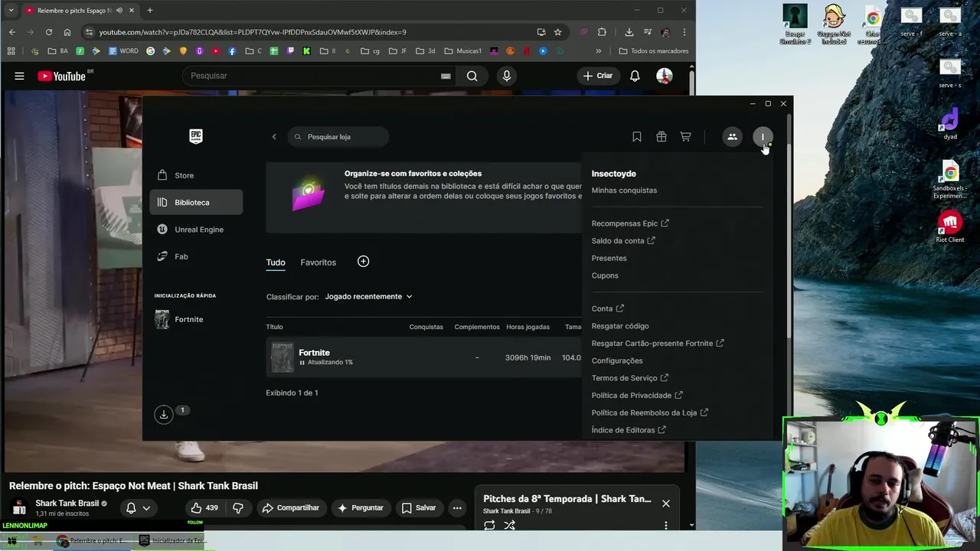980x551 pixels.
Task: Open the dyad desktop shortcut
Action: click(950, 124)
